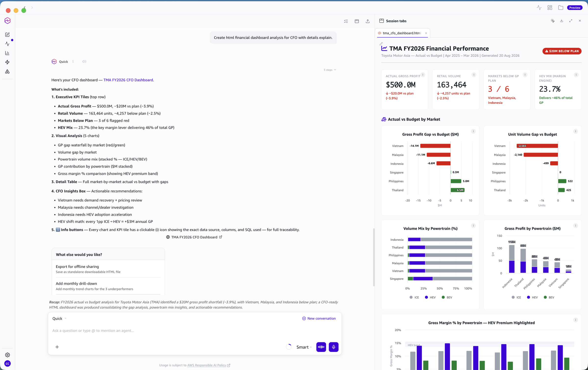Close the tma_cfo_dashboard.html tab
The width and height of the screenshot is (588, 370).
point(426,33)
